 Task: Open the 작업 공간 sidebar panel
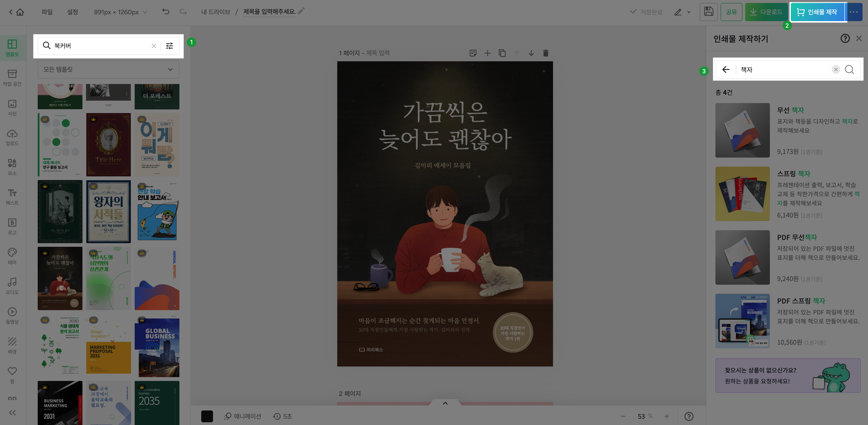(x=12, y=77)
